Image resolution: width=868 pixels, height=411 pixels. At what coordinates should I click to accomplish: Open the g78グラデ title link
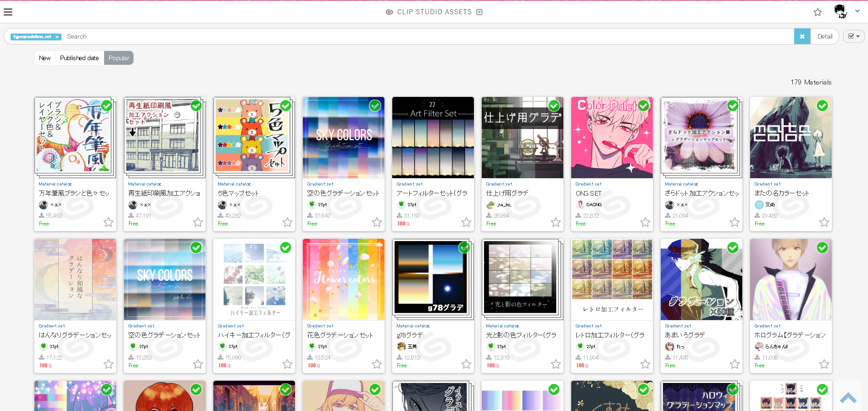[x=410, y=335]
